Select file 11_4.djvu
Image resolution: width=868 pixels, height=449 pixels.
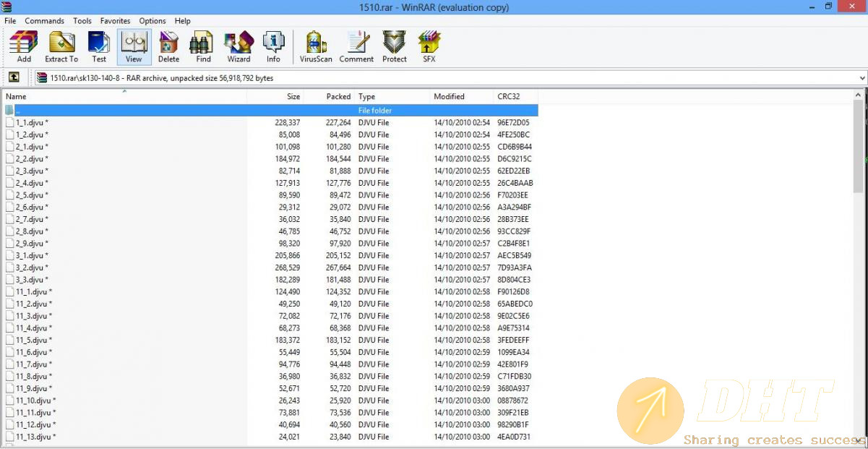click(x=34, y=328)
